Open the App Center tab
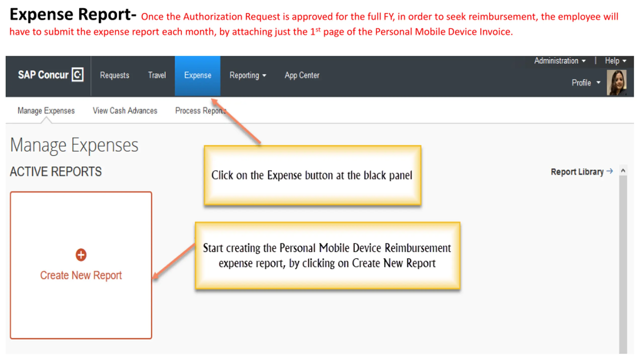 [302, 75]
